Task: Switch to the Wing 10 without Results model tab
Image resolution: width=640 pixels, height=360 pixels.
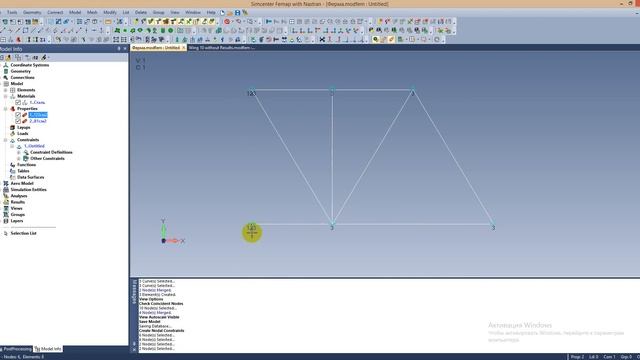Action: pos(221,48)
